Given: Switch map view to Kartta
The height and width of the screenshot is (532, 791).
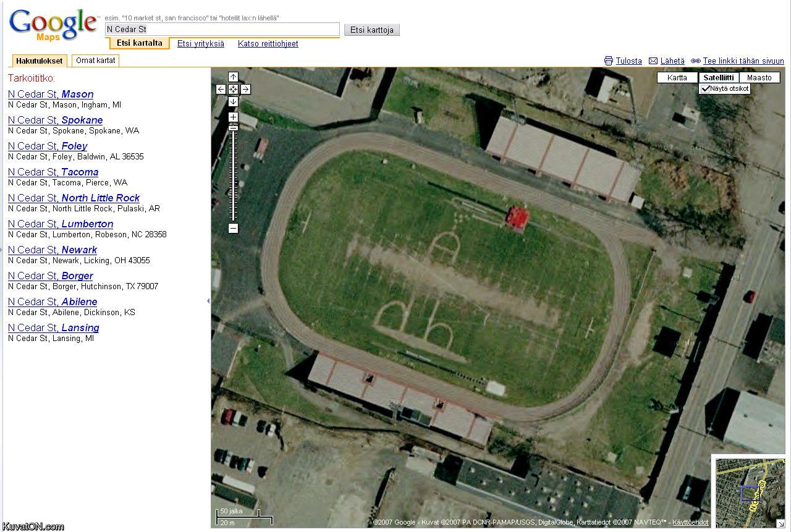Looking at the screenshot, I should coord(677,78).
